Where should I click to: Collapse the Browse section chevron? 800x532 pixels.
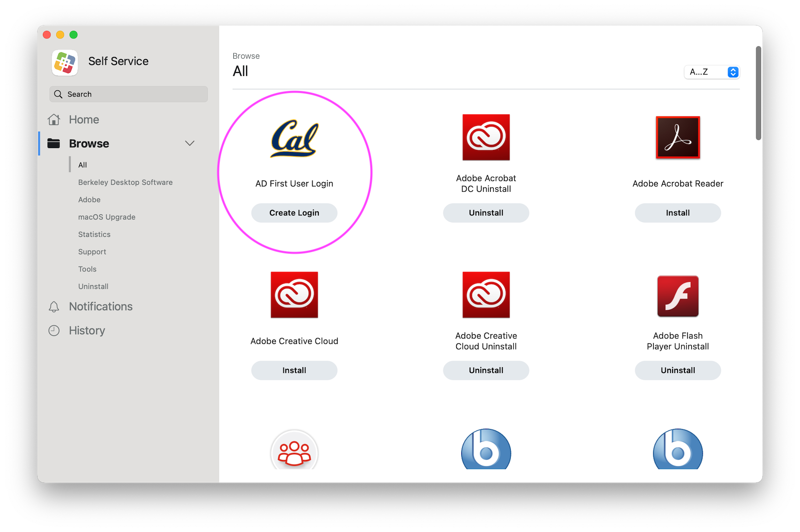(190, 143)
